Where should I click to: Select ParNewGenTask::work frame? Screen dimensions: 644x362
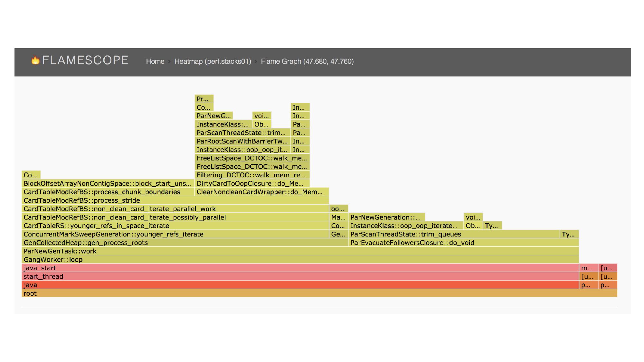click(x=299, y=251)
